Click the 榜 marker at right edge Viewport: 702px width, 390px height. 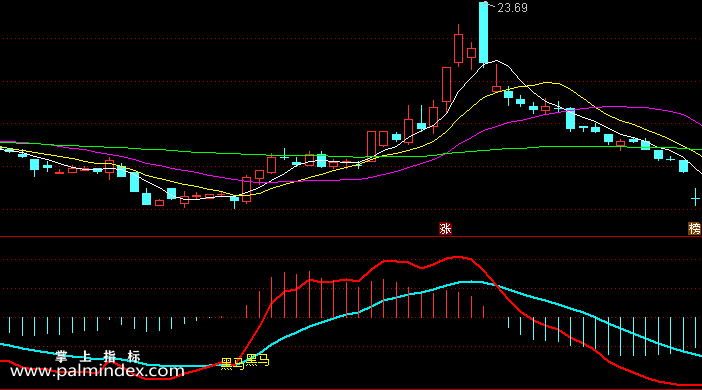694,229
